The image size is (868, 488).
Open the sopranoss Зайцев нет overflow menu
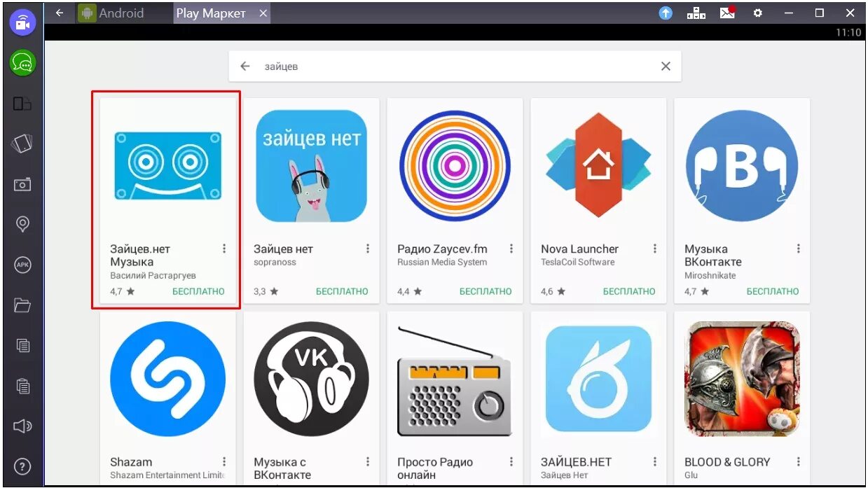pyautogui.click(x=368, y=249)
